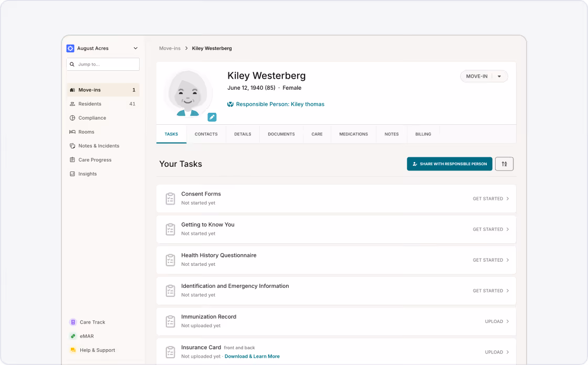
Task: Switch to the Contacts tab
Action: (206, 134)
